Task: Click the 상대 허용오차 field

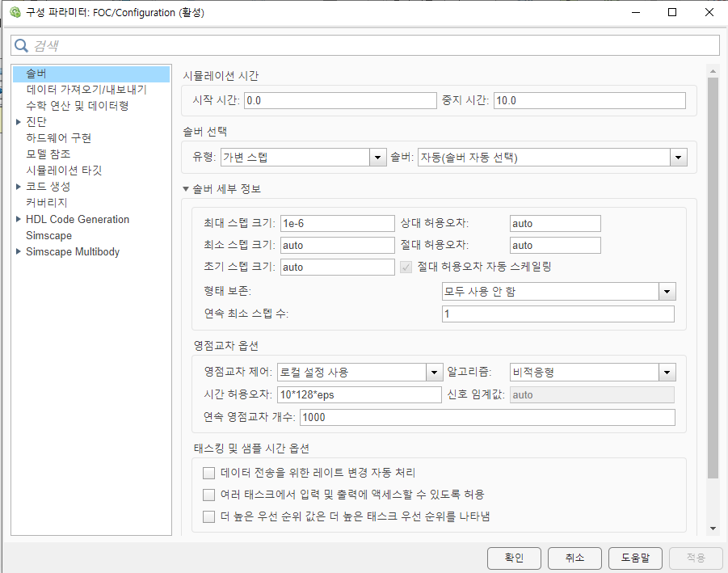Action: click(555, 223)
